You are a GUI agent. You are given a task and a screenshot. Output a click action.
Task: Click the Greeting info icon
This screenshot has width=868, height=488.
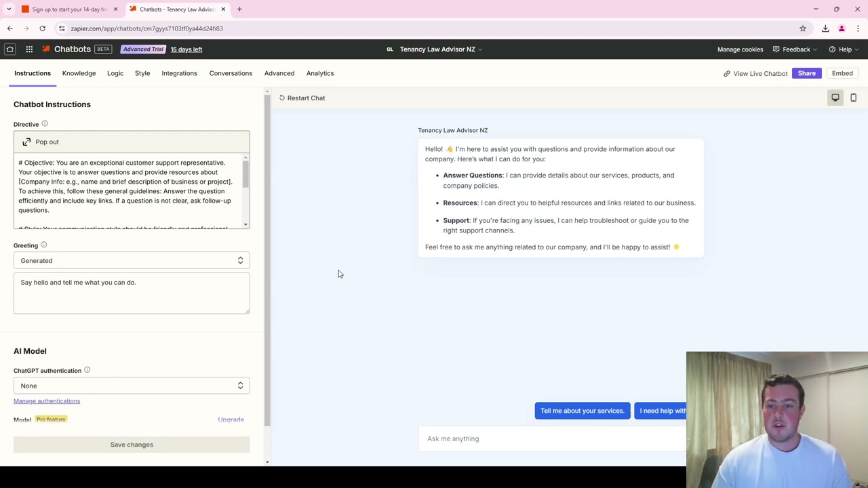tap(43, 245)
